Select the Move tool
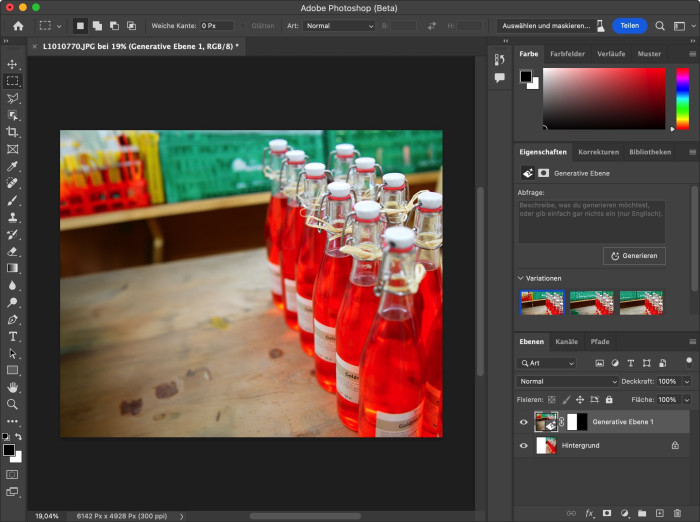Screen dimensions: 700x522 click(x=12, y=64)
